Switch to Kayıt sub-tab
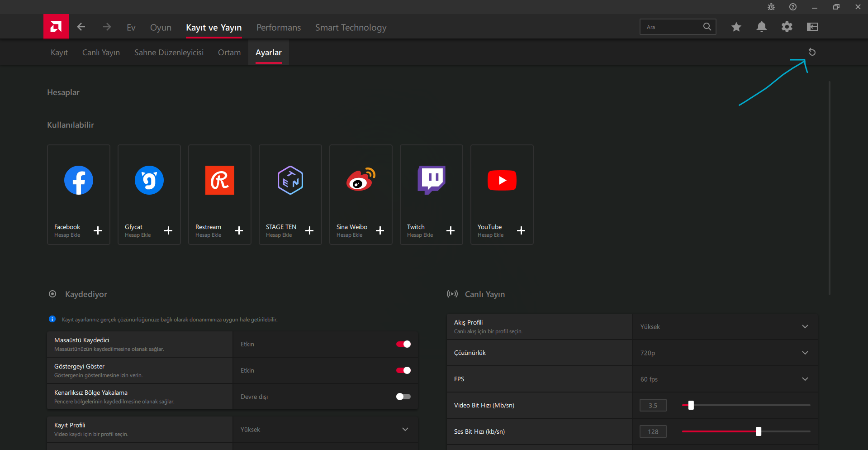 (59, 53)
